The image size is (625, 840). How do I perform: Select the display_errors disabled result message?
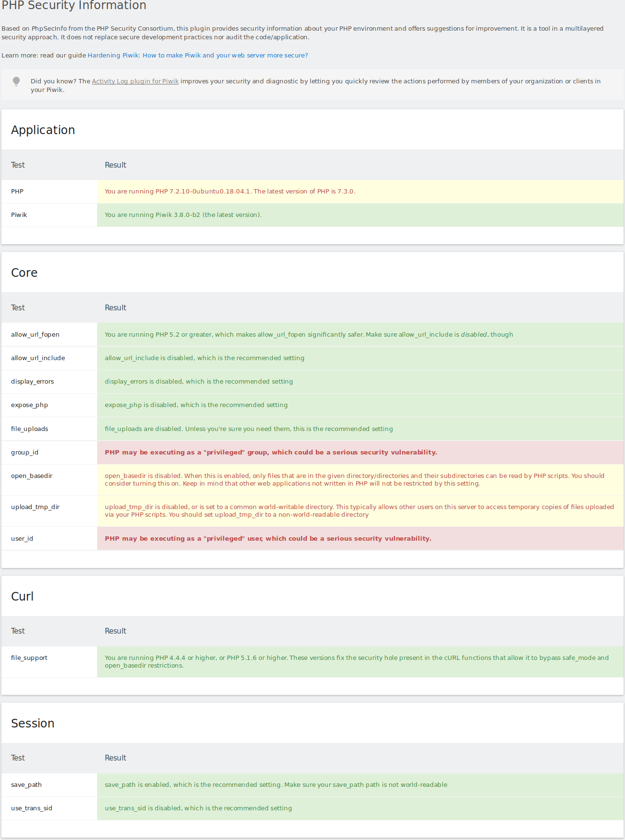(x=199, y=382)
